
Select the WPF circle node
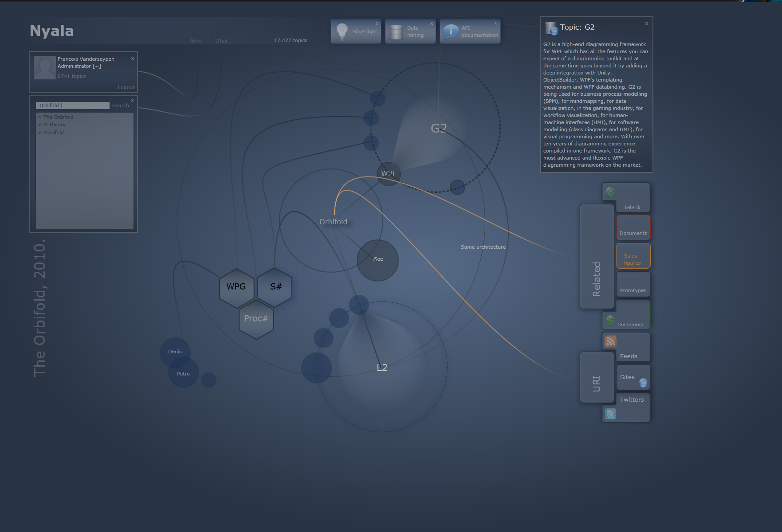click(x=389, y=173)
